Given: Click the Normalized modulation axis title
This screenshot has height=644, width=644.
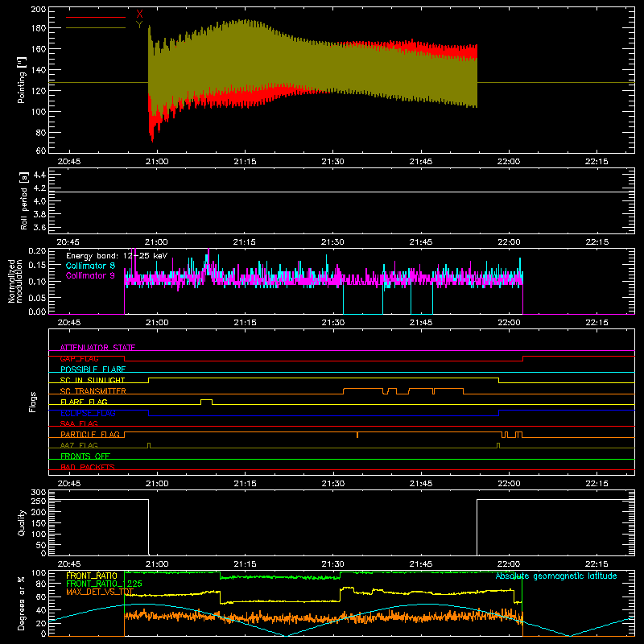Looking at the screenshot, I should pos(15,281).
